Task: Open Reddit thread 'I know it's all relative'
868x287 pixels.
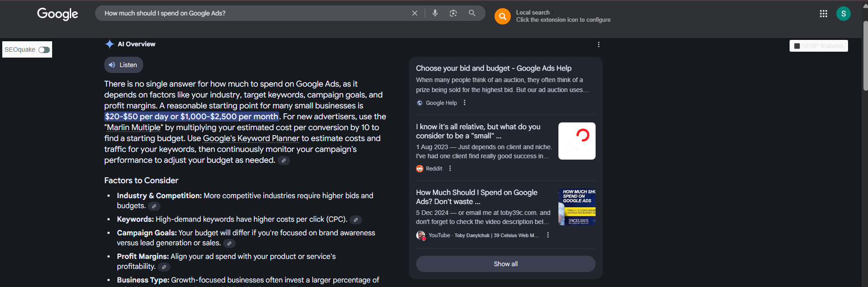Action: tap(478, 131)
